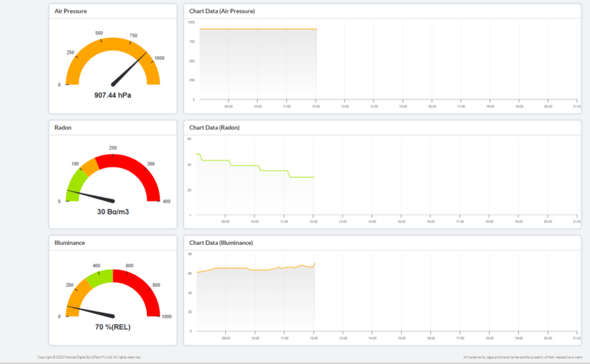Click the Chart Data (Radon) heading
This screenshot has height=364, width=590.
tap(214, 127)
